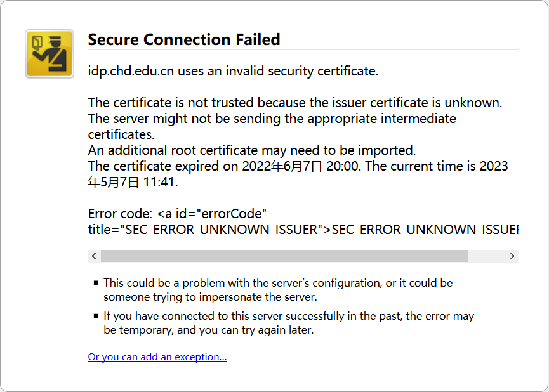
Task: Click the horizontal scrollbar thumb
Action: click(284, 256)
